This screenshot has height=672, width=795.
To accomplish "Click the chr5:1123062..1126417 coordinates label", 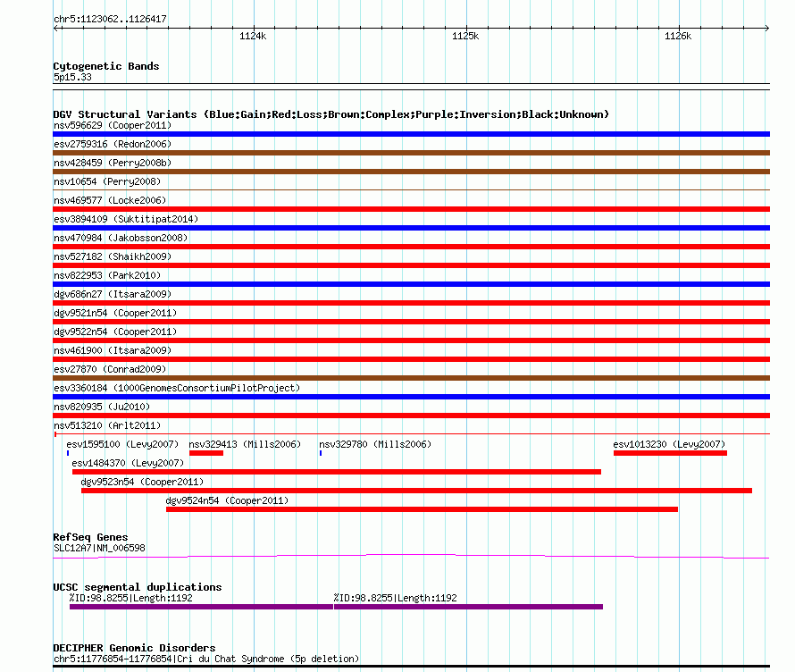I will 110,20.
